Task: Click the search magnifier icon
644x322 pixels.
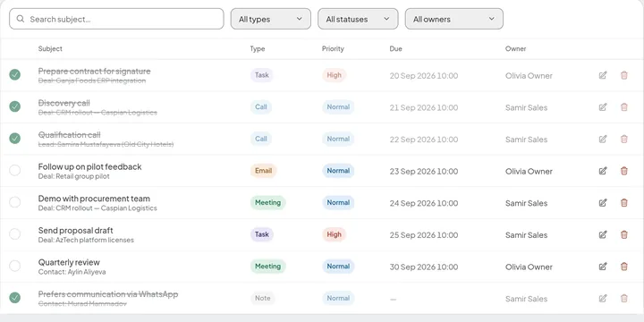Action: tap(21, 19)
